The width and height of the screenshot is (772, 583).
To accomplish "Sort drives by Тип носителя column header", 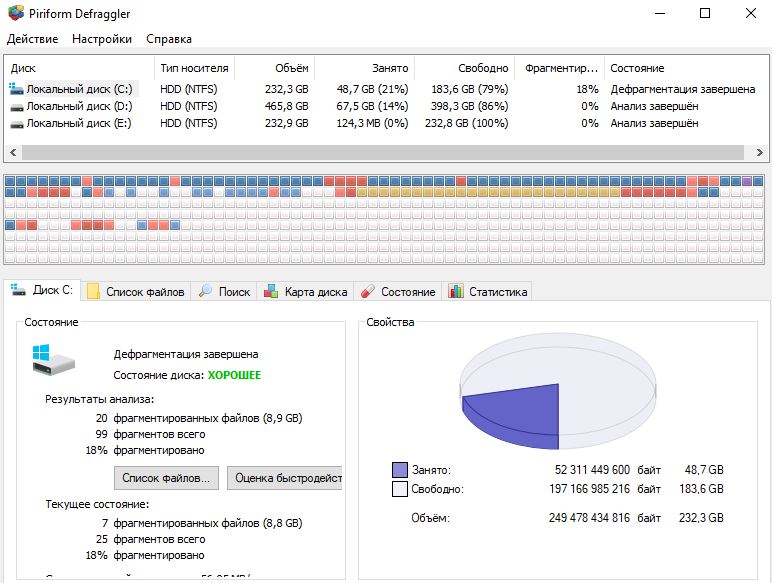I will 194,68.
